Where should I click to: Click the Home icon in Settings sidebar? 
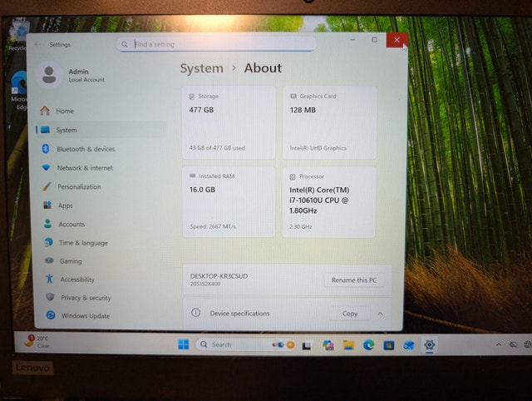coord(45,111)
